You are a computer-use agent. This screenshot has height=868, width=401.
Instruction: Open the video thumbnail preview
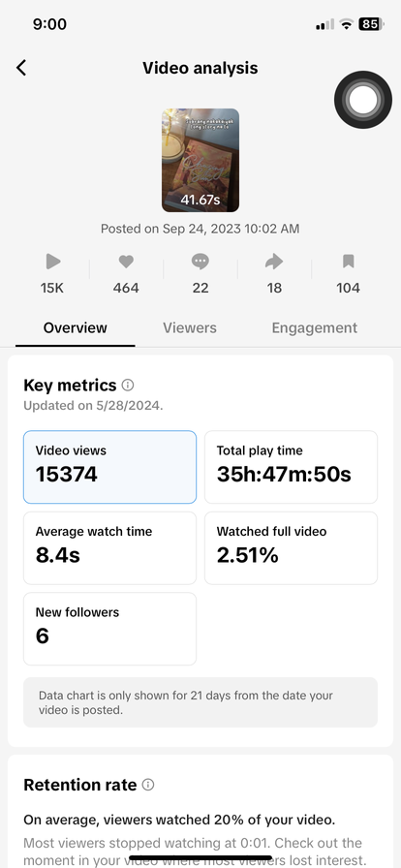tap(200, 160)
